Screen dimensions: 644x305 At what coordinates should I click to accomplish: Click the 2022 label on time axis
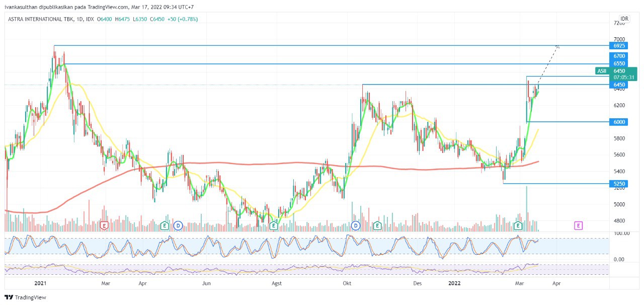pos(454,283)
